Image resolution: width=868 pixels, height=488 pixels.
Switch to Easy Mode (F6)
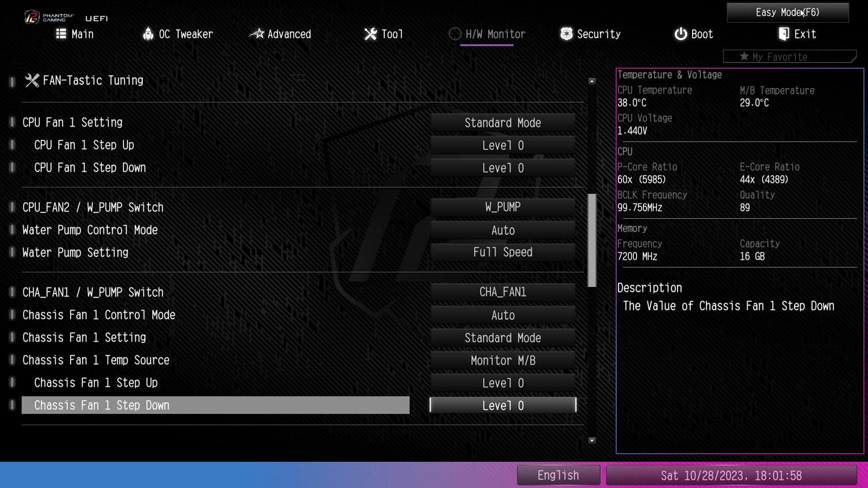pyautogui.click(x=787, y=12)
